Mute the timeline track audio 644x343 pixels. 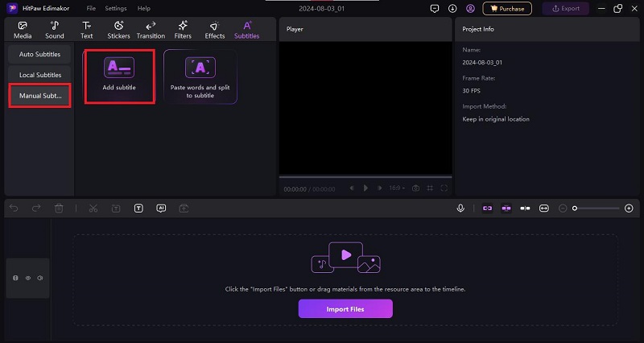point(39,278)
